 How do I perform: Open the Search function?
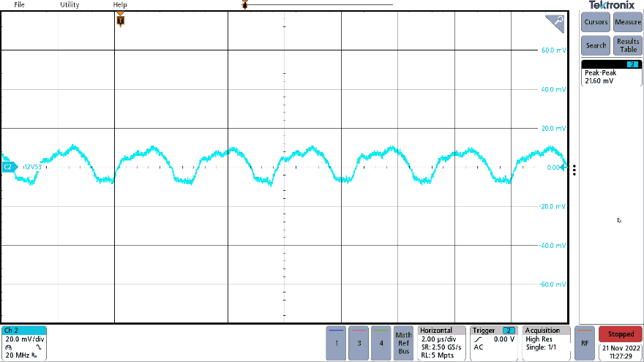point(596,45)
